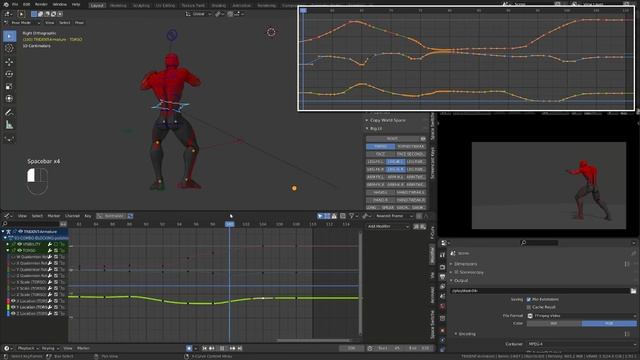Open the Add Modifier dropdown
The width and height of the screenshot is (640, 360).
[x=388, y=226]
